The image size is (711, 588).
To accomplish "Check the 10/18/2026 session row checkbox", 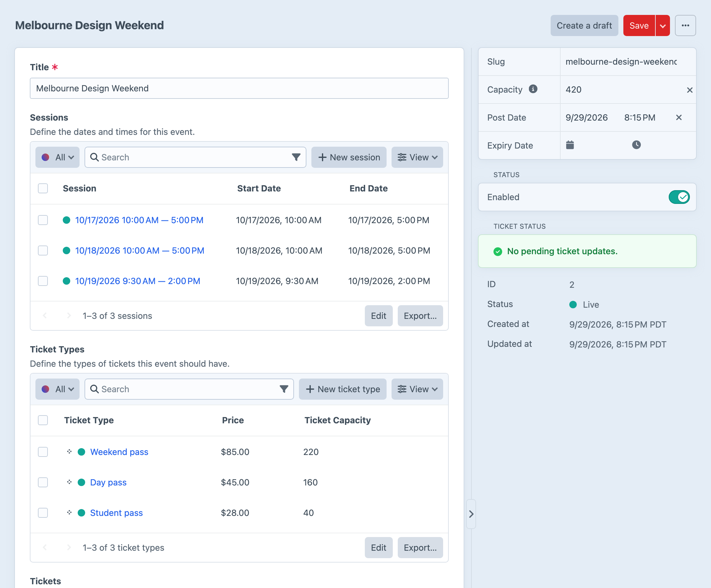I will 43,250.
